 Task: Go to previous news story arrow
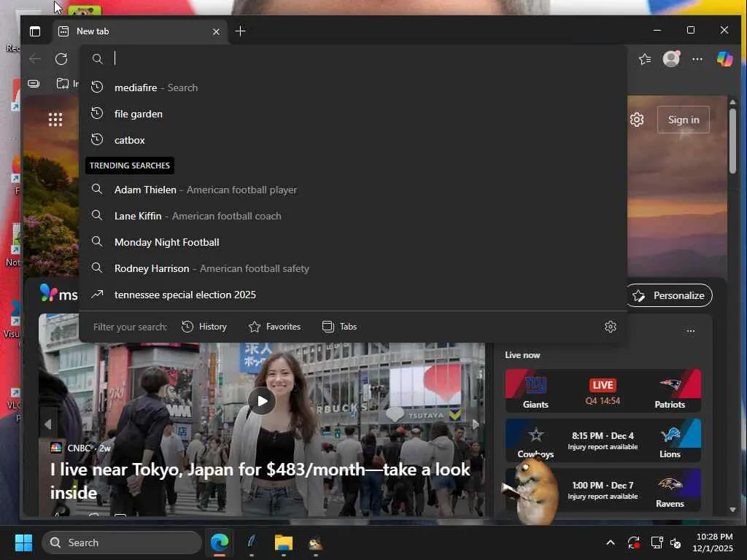[47, 424]
